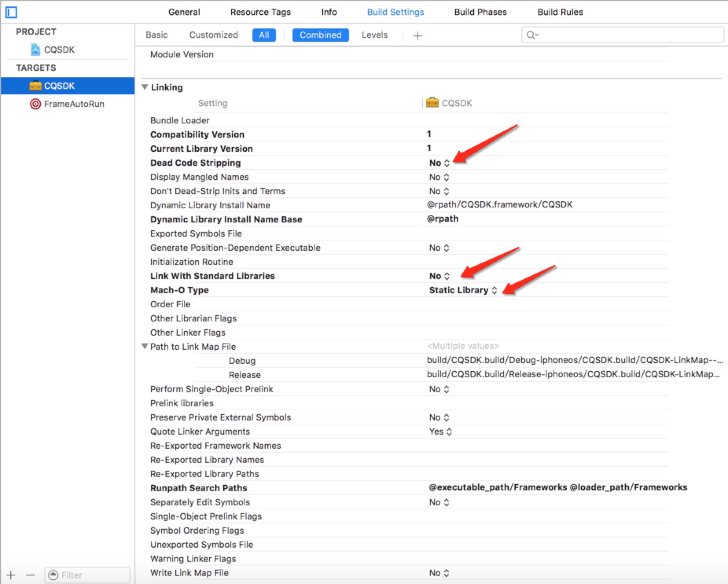Select the Order File setting

point(170,304)
